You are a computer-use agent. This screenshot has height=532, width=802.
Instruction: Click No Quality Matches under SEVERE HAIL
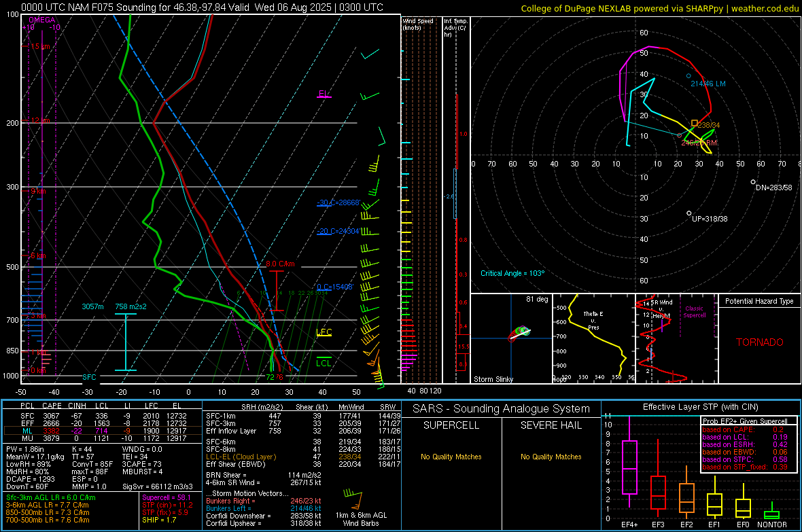click(x=551, y=457)
